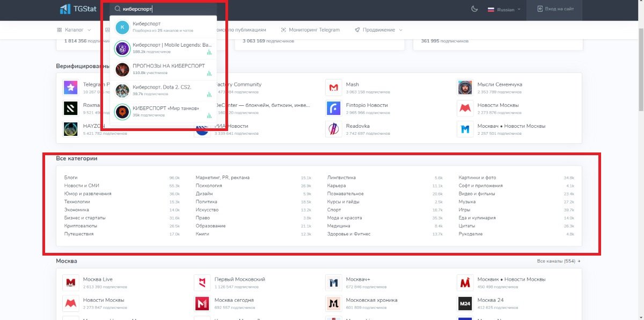Click the Mash channel logo
This screenshot has height=320, width=644.
[333, 87]
